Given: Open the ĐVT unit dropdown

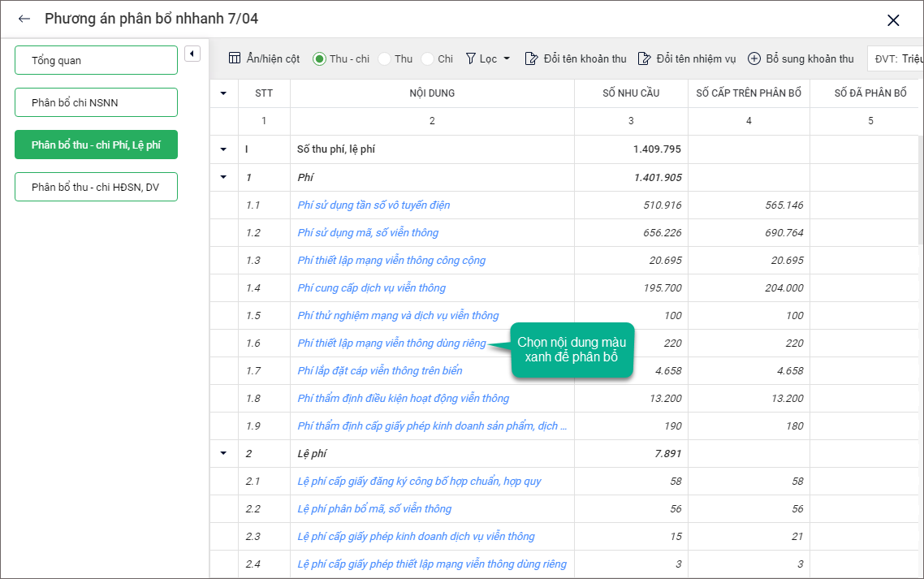Looking at the screenshot, I should (x=896, y=58).
